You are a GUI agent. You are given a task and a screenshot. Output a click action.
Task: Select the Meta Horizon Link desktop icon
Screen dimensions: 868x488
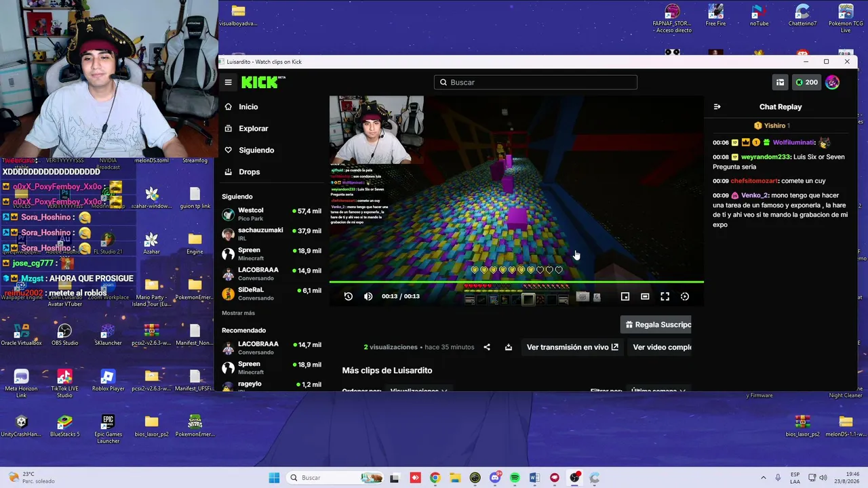21,383
